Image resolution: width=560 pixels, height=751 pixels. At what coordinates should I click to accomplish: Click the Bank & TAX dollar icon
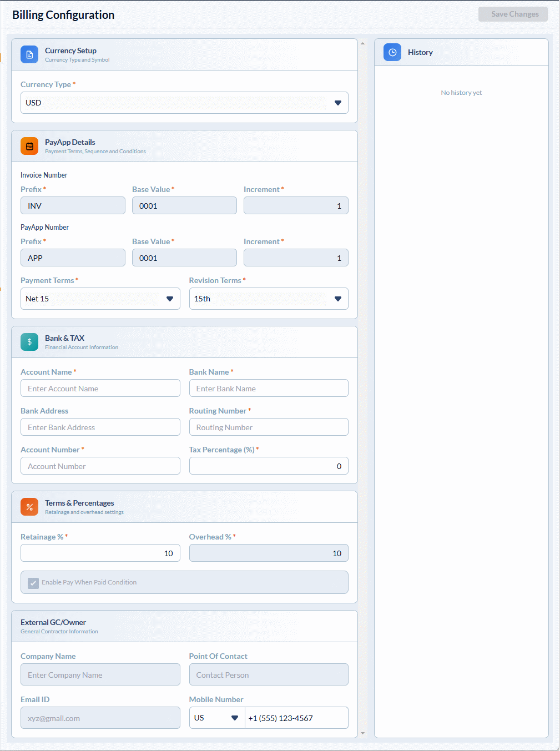[29, 342]
